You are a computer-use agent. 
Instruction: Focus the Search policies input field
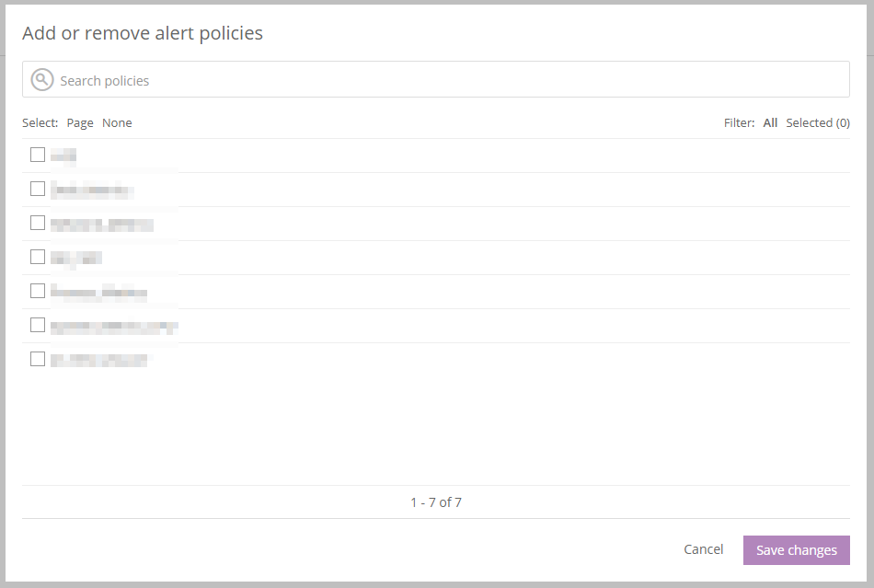[x=451, y=81]
